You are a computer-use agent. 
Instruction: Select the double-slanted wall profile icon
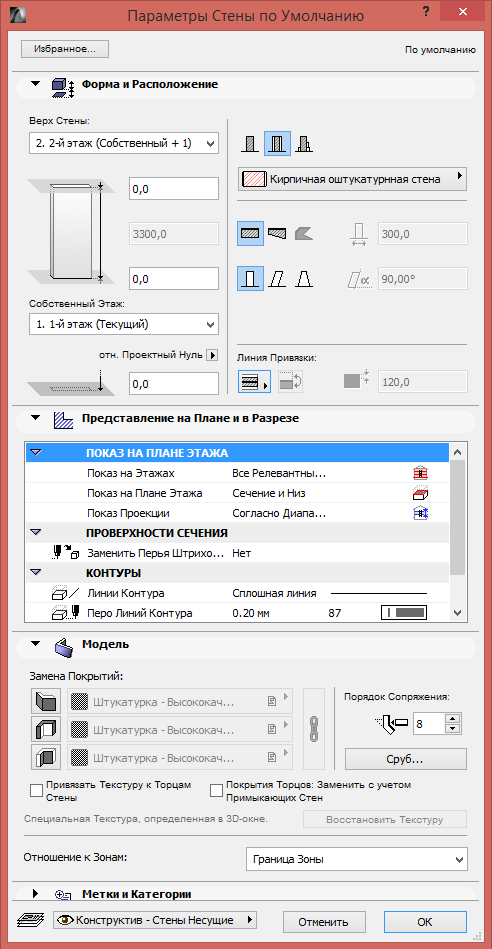click(304, 279)
